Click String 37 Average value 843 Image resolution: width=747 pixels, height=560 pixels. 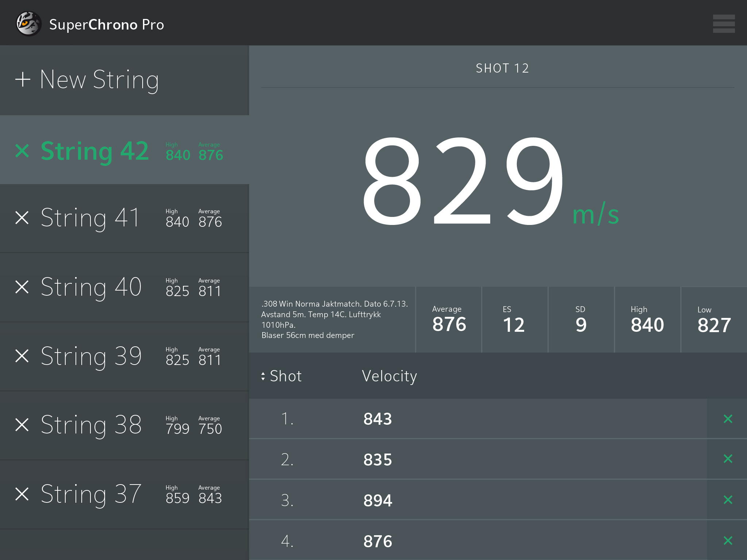pyautogui.click(x=210, y=498)
